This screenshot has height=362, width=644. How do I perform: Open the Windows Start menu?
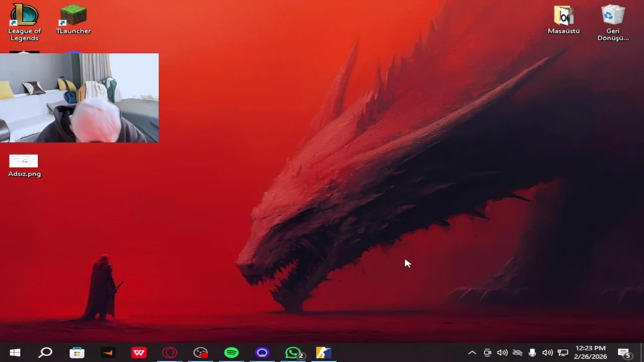15,353
